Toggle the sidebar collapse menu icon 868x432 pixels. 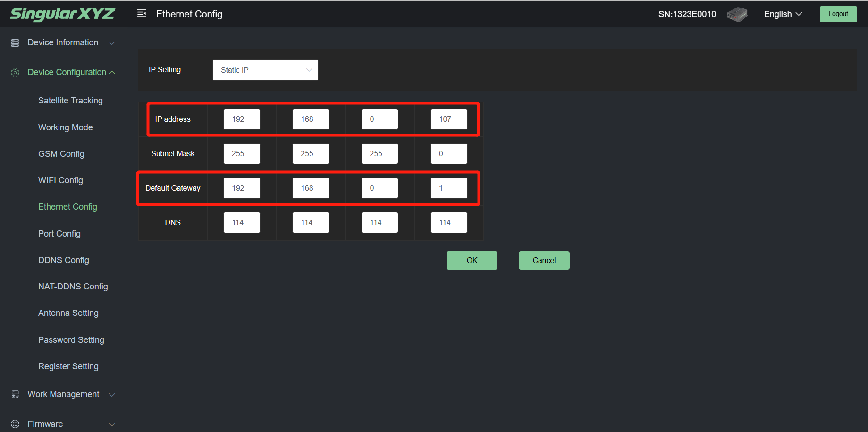[x=142, y=14]
